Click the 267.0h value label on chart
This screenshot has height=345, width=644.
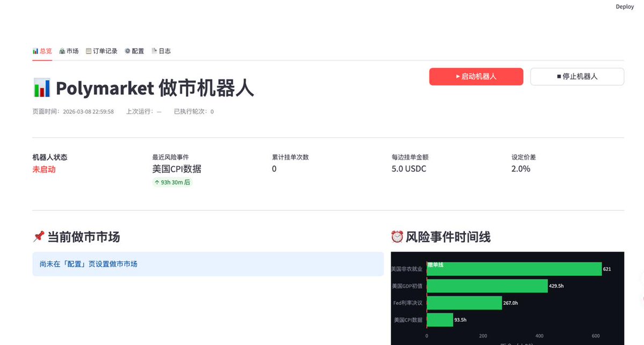(x=510, y=303)
